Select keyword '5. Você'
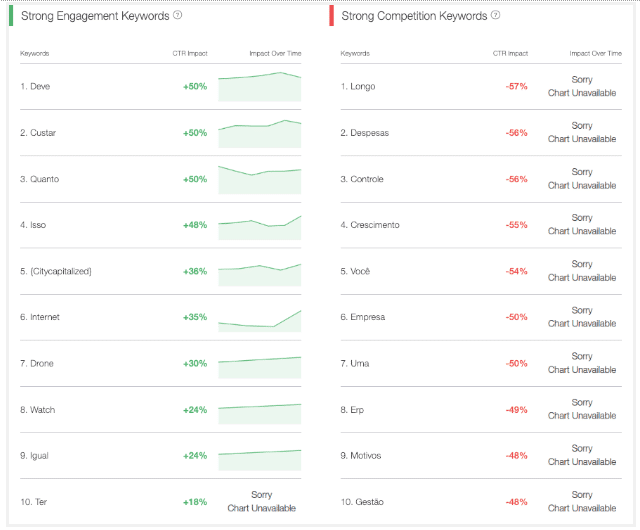The height and width of the screenshot is (530, 640). [356, 271]
